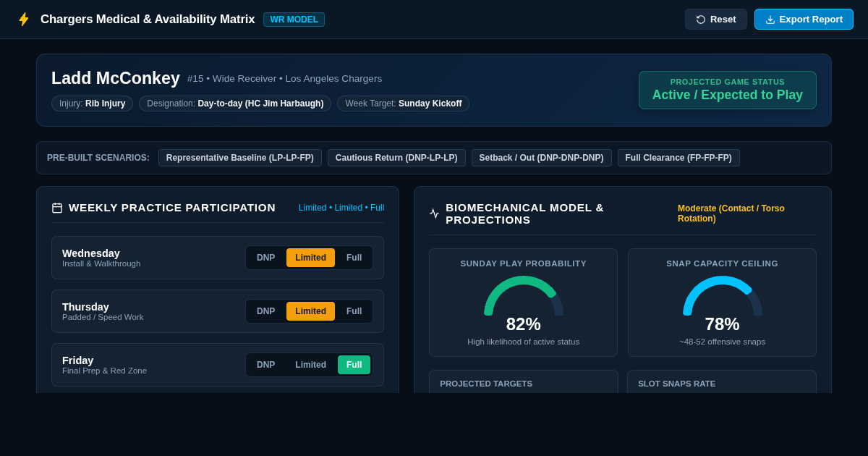Click the Week Target: Sunday Kickoff chip
This screenshot has width=868, height=456.
coord(404,104)
